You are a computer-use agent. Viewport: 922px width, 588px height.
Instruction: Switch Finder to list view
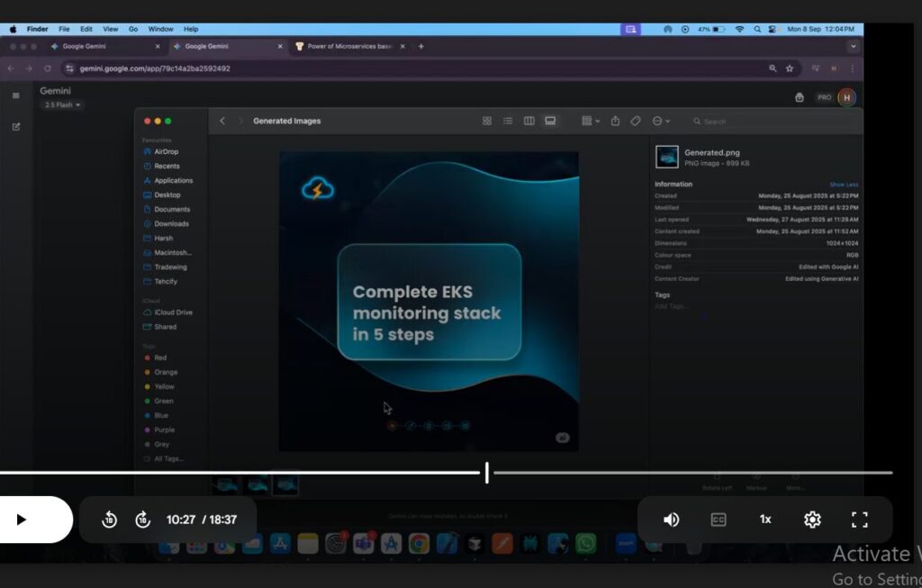(508, 121)
